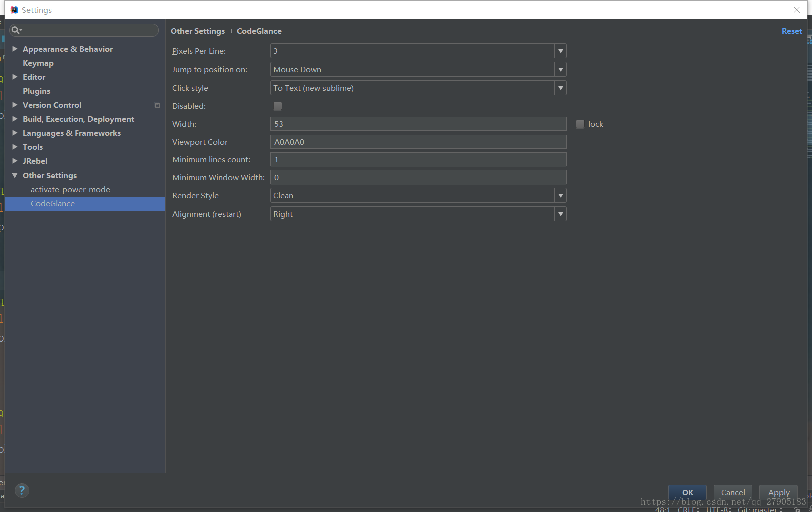Click the Apply button
The height and width of the screenshot is (512, 812).
pos(778,492)
